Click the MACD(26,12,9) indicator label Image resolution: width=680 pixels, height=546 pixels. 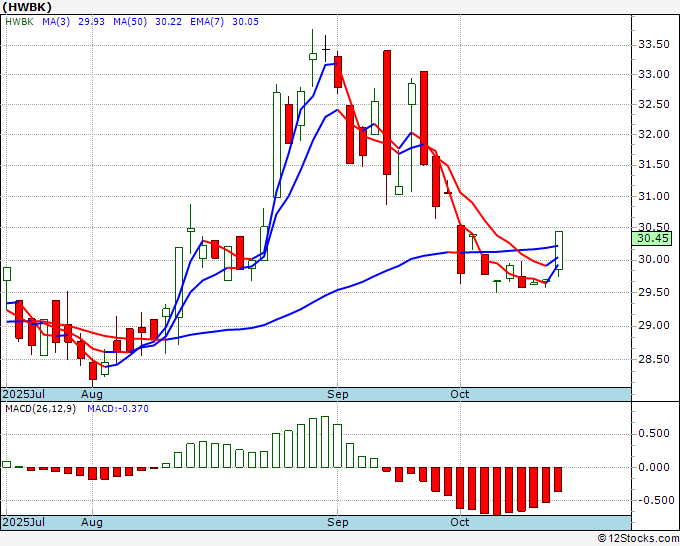tap(40, 409)
